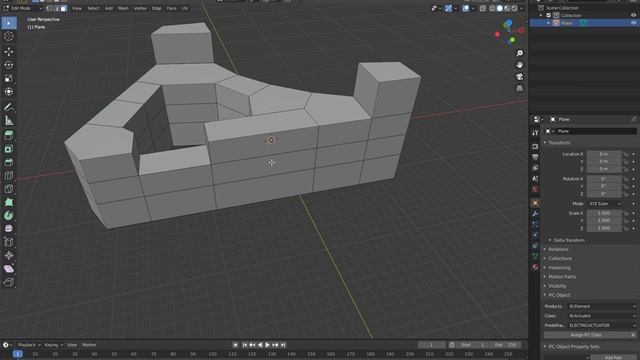This screenshot has width=640, height=360.
Task: Select the Scale tool
Action: tap(9, 78)
